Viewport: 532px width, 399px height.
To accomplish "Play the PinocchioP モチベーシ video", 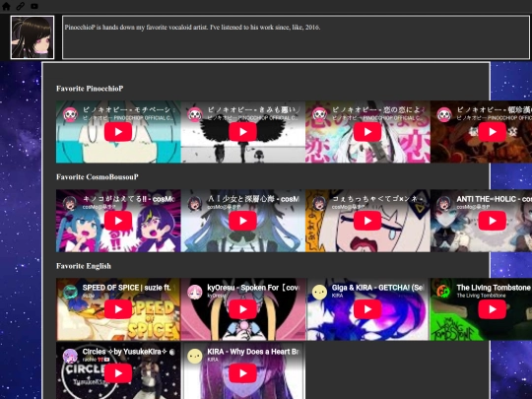I will [118, 132].
